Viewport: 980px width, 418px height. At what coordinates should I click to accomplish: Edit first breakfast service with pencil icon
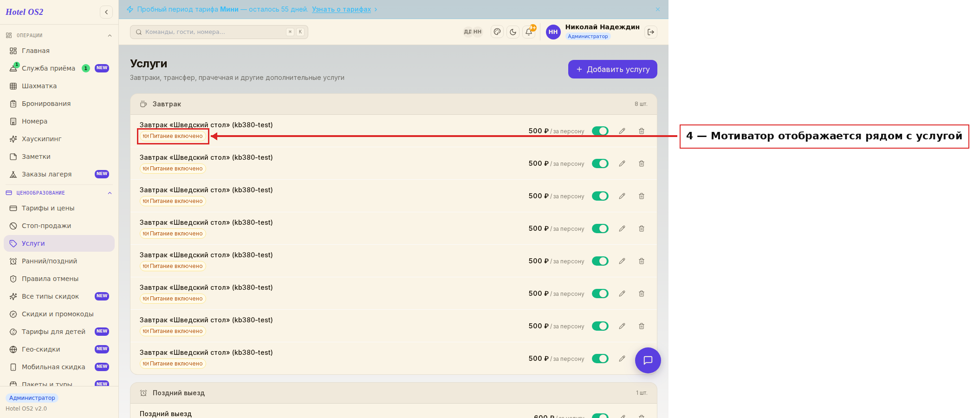tap(622, 131)
